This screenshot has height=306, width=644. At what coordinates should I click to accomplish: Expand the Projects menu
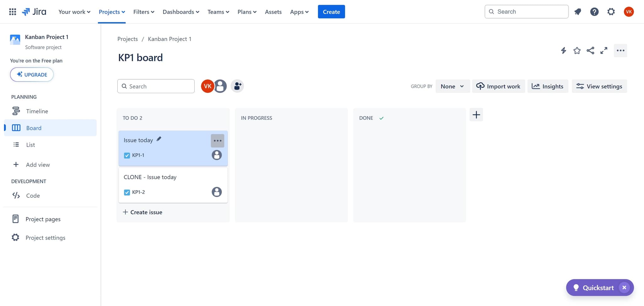click(x=112, y=12)
